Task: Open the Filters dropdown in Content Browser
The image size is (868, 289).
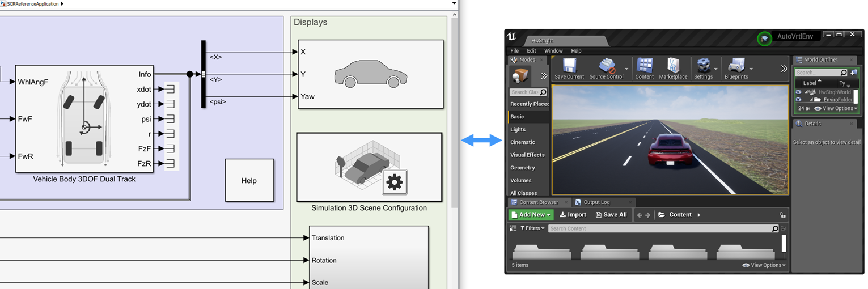Action: 532,228
